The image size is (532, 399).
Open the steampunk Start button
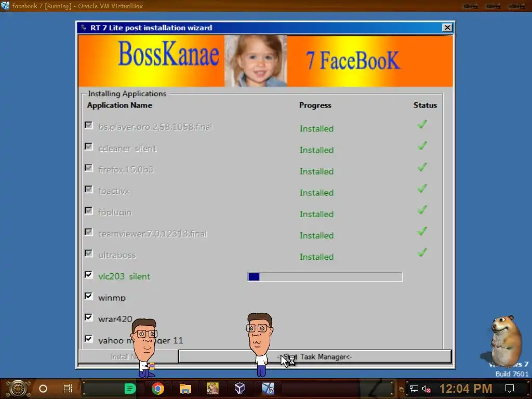(18, 389)
